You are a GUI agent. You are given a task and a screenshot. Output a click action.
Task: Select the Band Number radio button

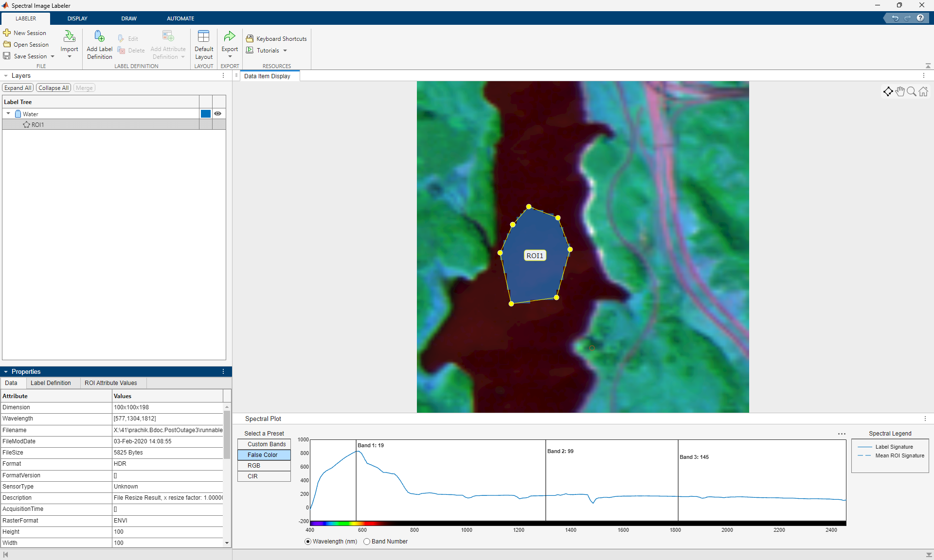[367, 542]
